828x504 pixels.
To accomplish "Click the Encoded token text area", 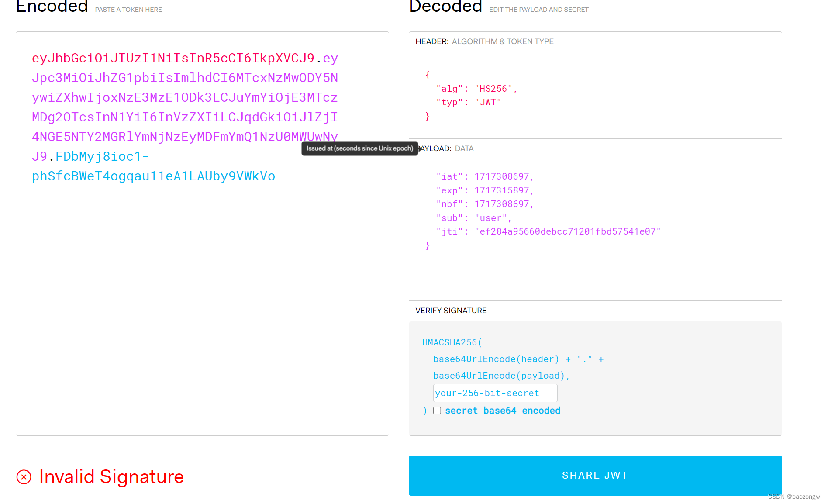I will (x=202, y=233).
